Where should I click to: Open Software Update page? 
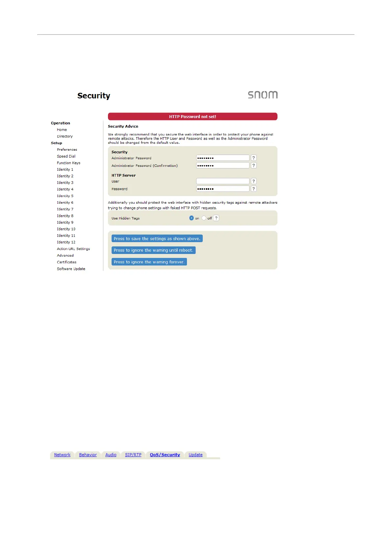coord(71,269)
